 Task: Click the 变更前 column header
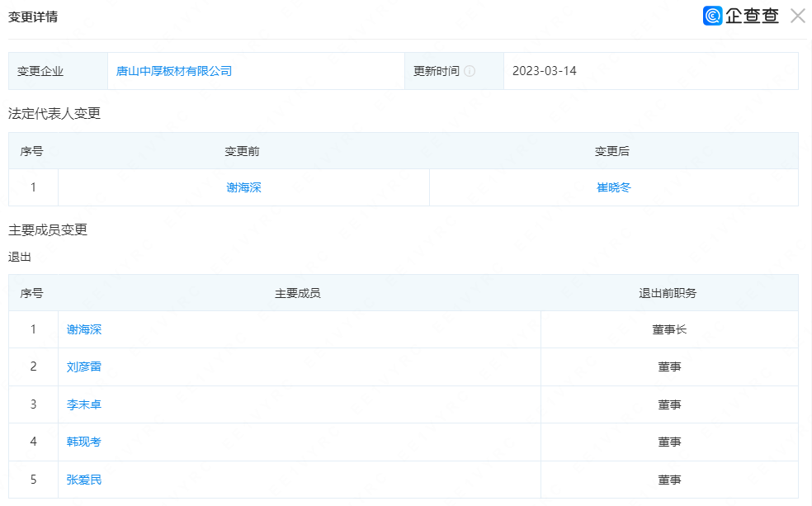click(242, 151)
